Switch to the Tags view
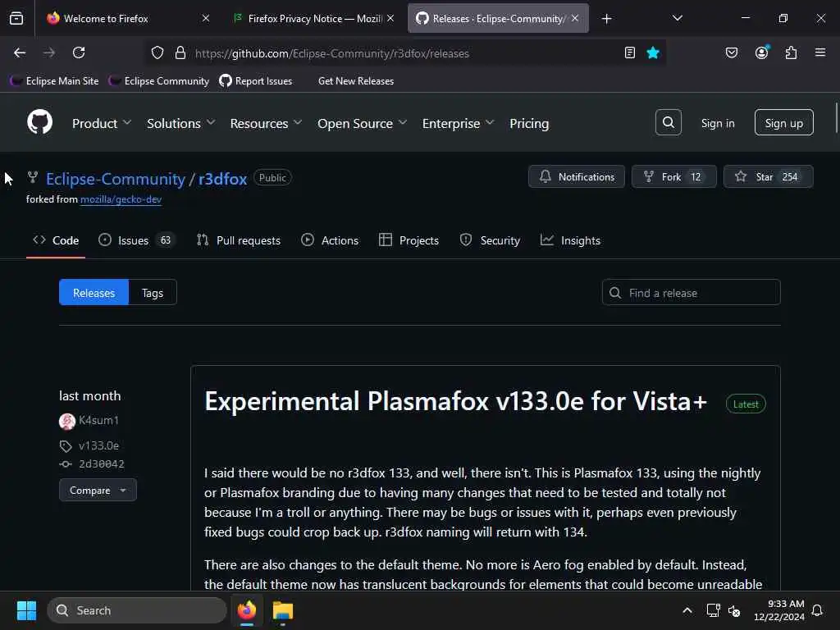The width and height of the screenshot is (840, 630). pos(152,293)
